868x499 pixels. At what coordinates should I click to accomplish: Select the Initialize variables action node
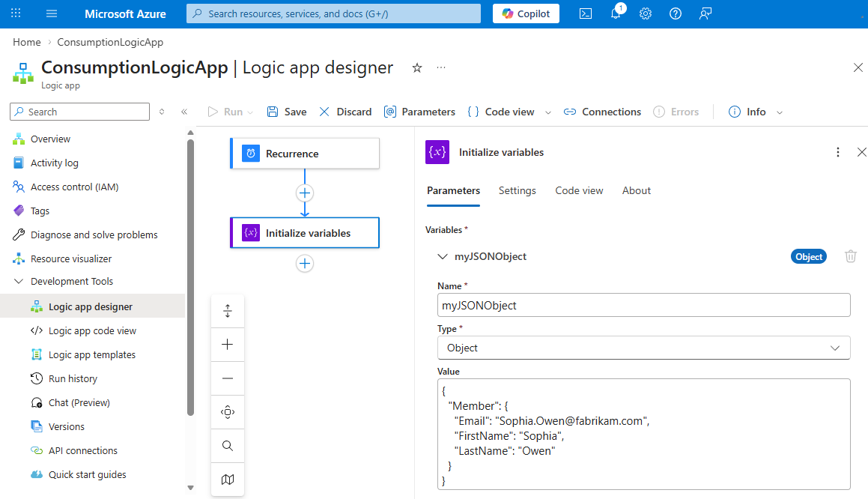click(305, 232)
